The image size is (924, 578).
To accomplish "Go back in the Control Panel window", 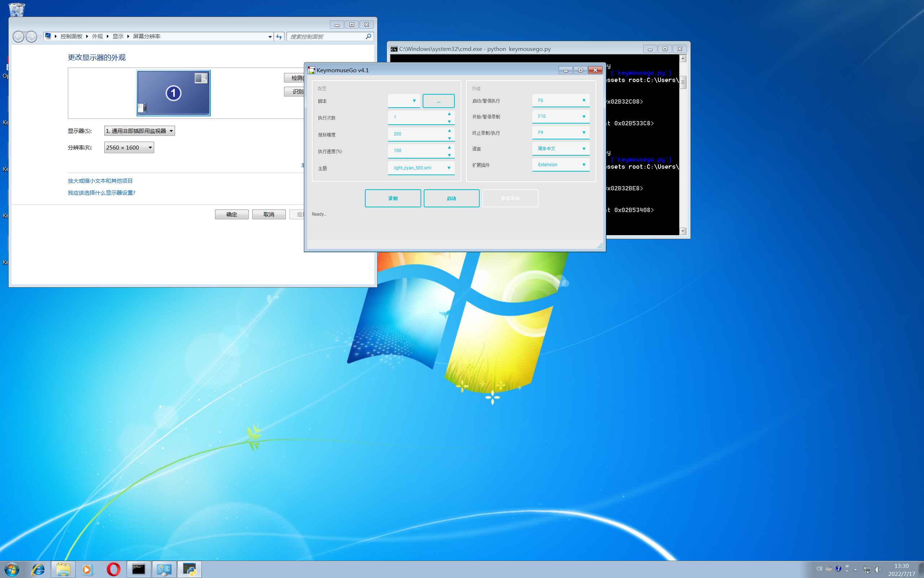I will (x=18, y=37).
